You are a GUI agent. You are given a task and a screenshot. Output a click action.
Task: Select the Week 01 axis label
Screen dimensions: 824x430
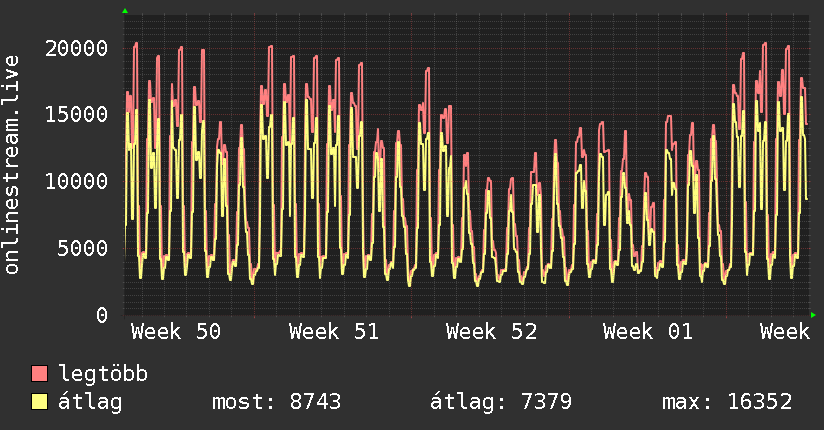pyautogui.click(x=649, y=332)
